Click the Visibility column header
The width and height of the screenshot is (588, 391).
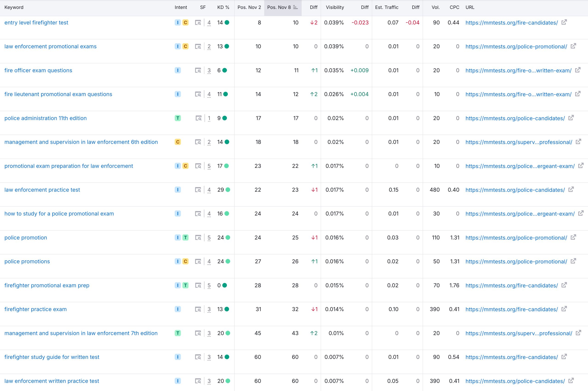[335, 8]
